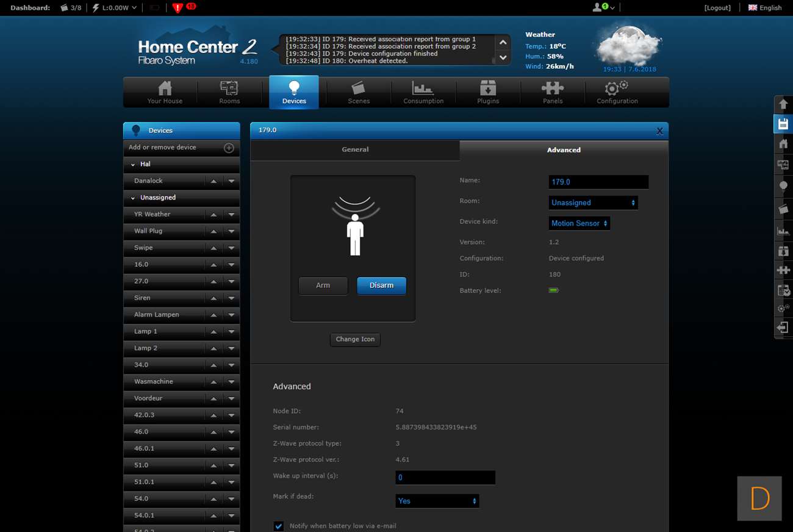This screenshot has width=793, height=532.
Task: Click the Logout link
Action: 717,8
